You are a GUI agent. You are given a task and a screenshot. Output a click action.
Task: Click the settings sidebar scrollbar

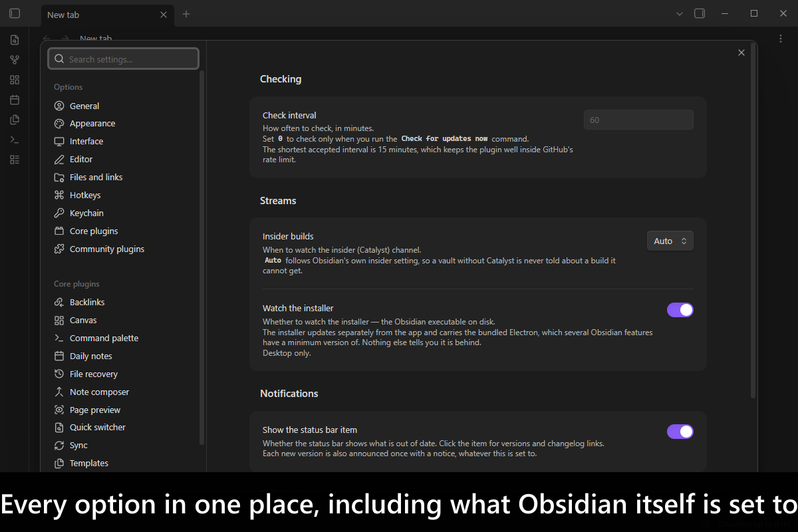tap(202, 257)
